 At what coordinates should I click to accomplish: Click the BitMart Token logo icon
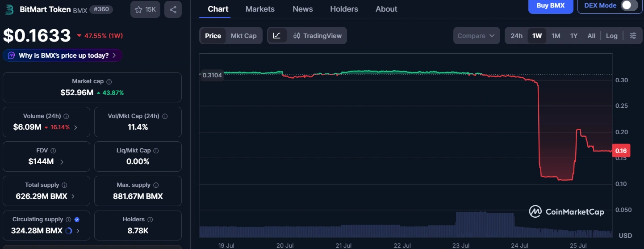9,9
